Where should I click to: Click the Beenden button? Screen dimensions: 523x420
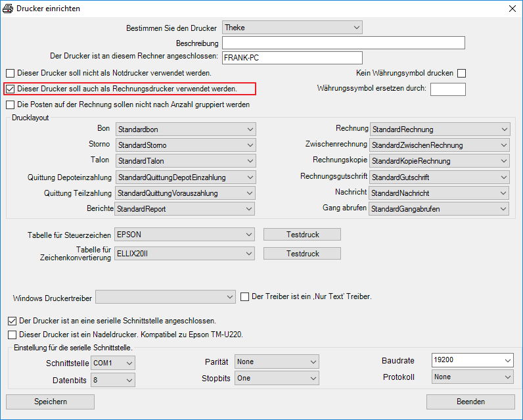tap(470, 402)
